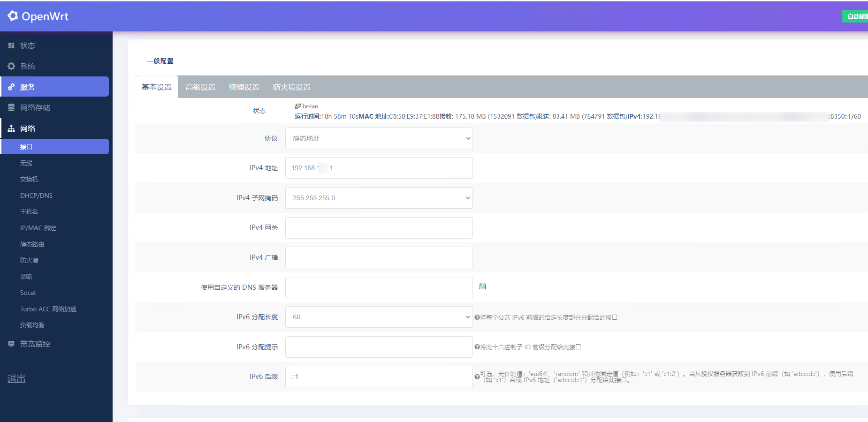Click the 网络存储 database icon
This screenshot has height=422, width=868.
click(x=11, y=108)
